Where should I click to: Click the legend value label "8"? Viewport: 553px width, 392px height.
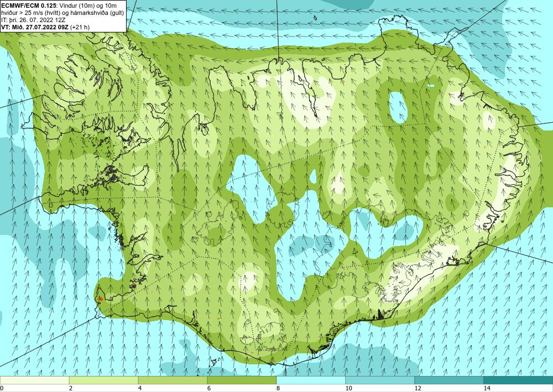pos(278,388)
